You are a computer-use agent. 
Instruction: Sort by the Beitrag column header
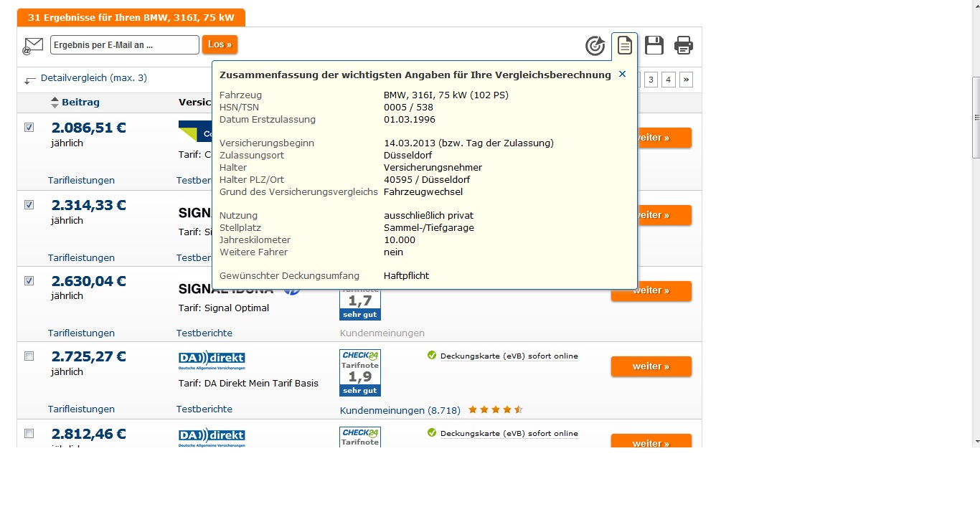click(80, 103)
